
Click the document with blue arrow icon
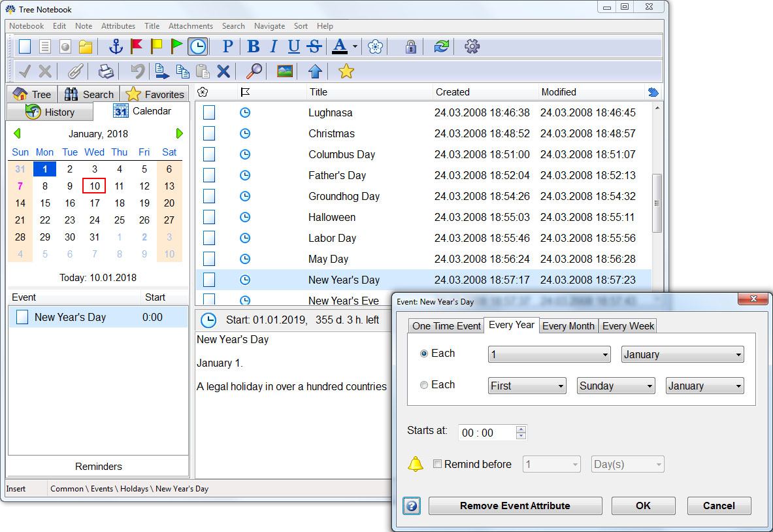[x=161, y=71]
